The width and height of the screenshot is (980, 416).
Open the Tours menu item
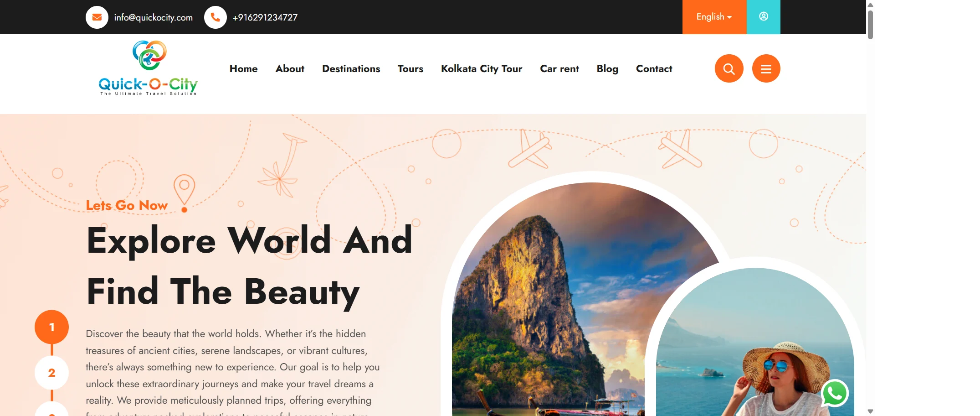[x=410, y=68]
